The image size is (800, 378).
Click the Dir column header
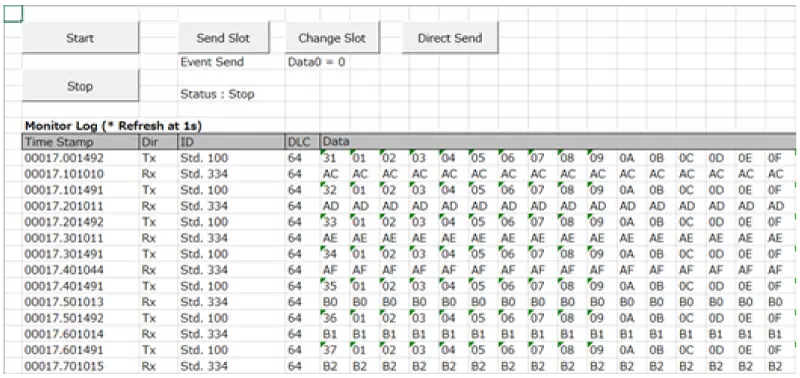click(x=158, y=141)
